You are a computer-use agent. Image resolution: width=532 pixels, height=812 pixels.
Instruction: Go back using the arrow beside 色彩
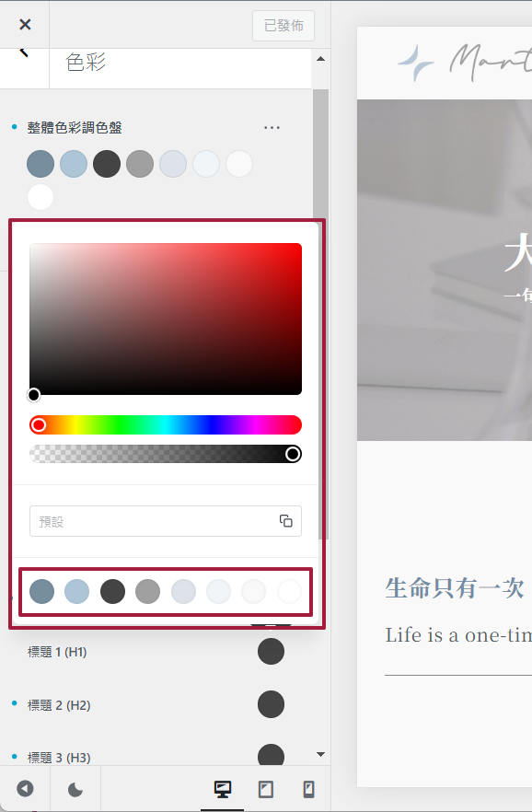coord(24,52)
